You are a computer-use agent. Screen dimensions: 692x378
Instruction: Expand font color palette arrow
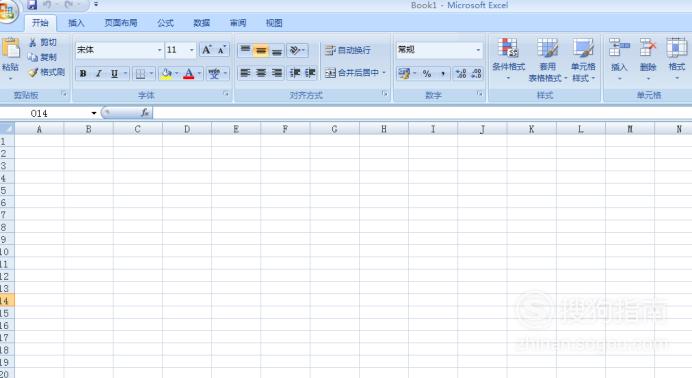[199, 74]
